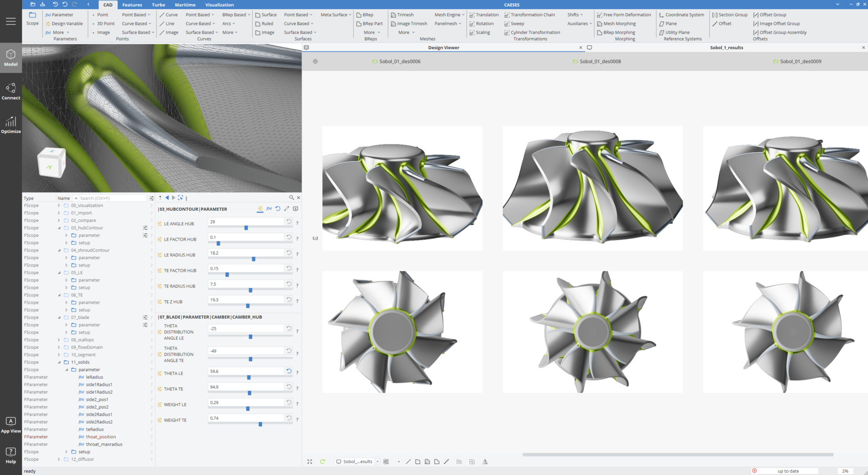Move the THETA LE slider handle

248,377
